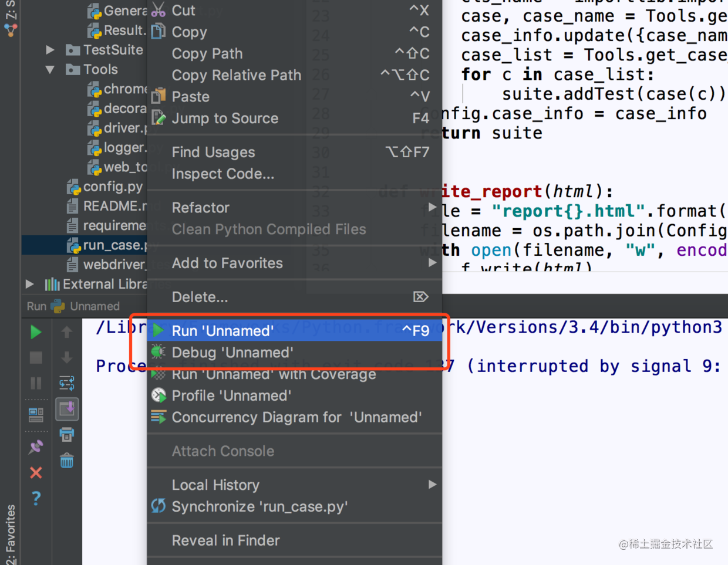Screen dimensions: 728x565
Task: Click the bug icon for Debug 'Unnamed'
Action: 159,352
